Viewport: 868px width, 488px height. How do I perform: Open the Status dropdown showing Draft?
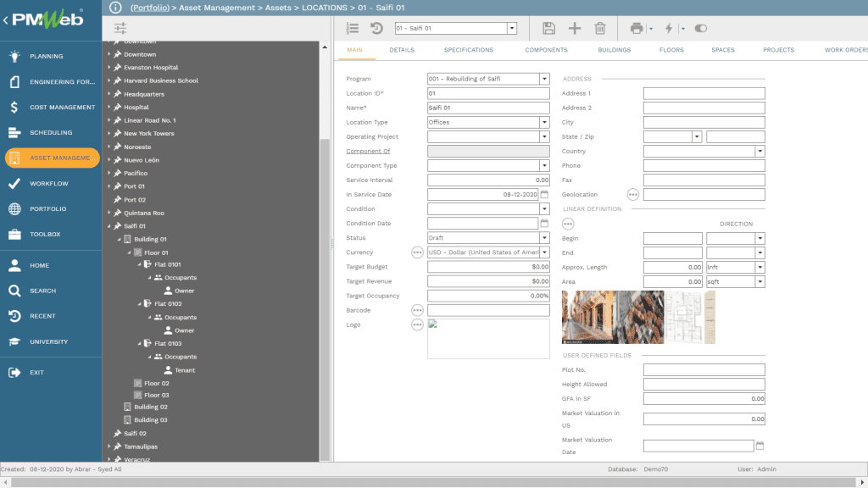pyautogui.click(x=545, y=237)
